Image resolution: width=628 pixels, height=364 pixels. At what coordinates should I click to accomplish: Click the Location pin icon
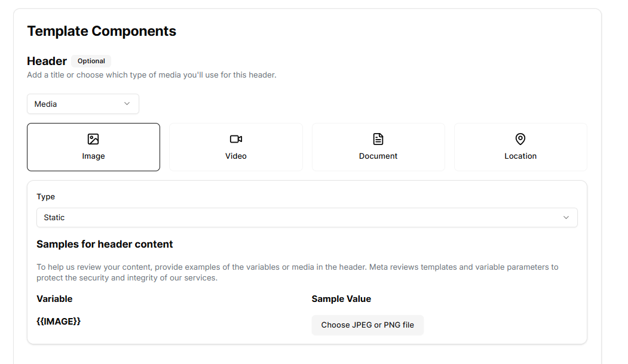[x=520, y=139]
